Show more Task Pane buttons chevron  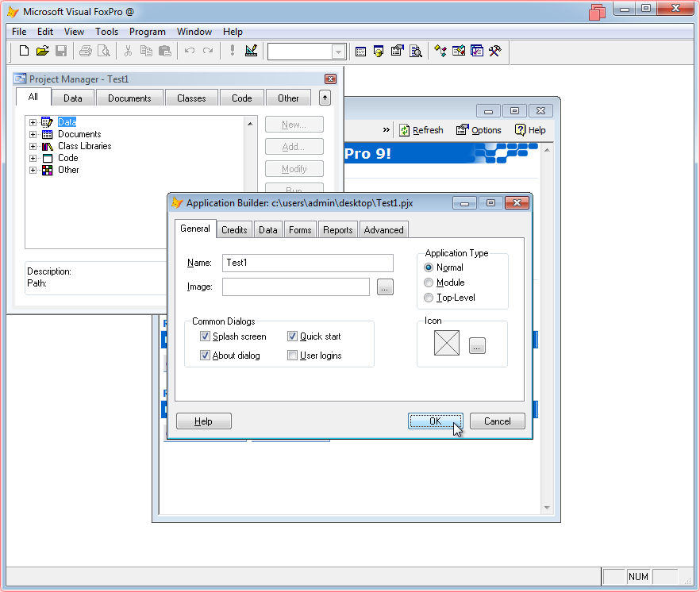387,130
